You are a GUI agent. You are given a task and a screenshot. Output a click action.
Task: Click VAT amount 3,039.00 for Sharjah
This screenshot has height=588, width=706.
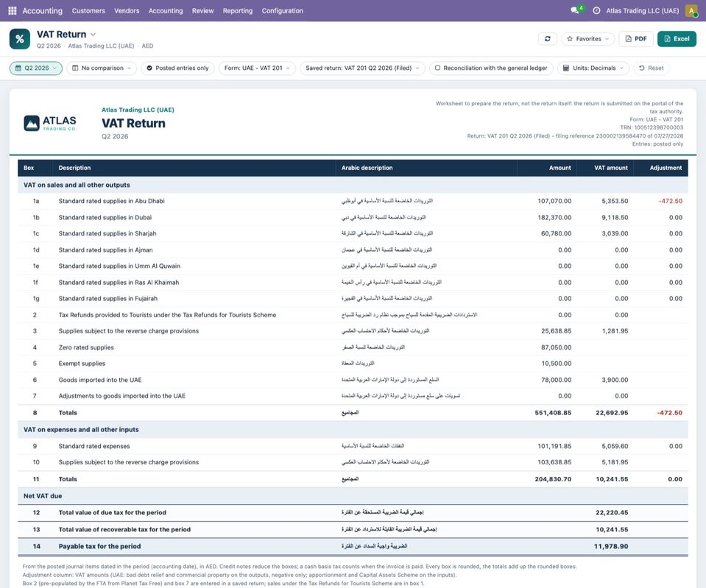[x=615, y=234]
